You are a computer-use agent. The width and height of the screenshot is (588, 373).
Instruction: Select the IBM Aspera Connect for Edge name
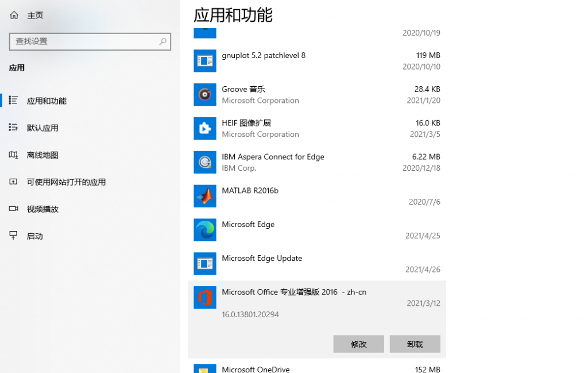[273, 157]
